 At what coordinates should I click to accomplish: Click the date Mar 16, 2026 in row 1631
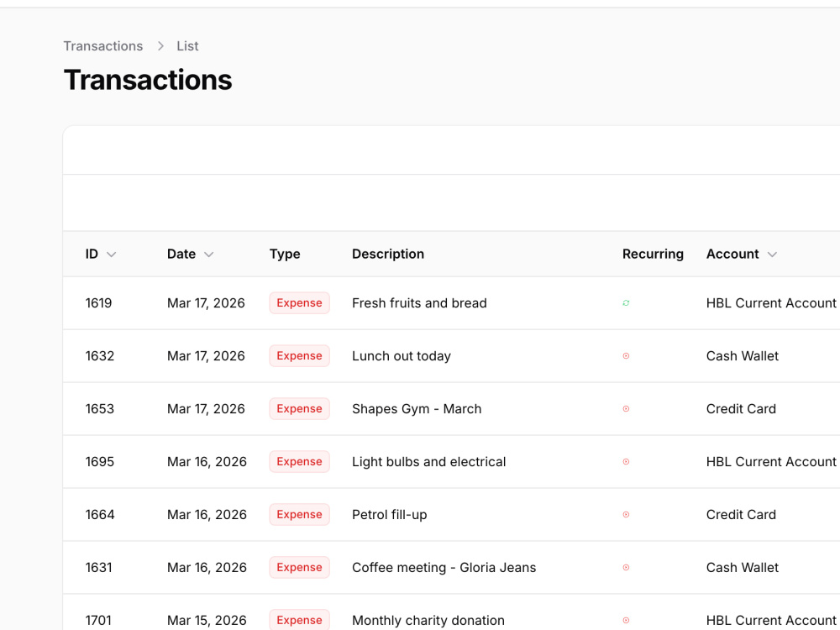tap(207, 567)
